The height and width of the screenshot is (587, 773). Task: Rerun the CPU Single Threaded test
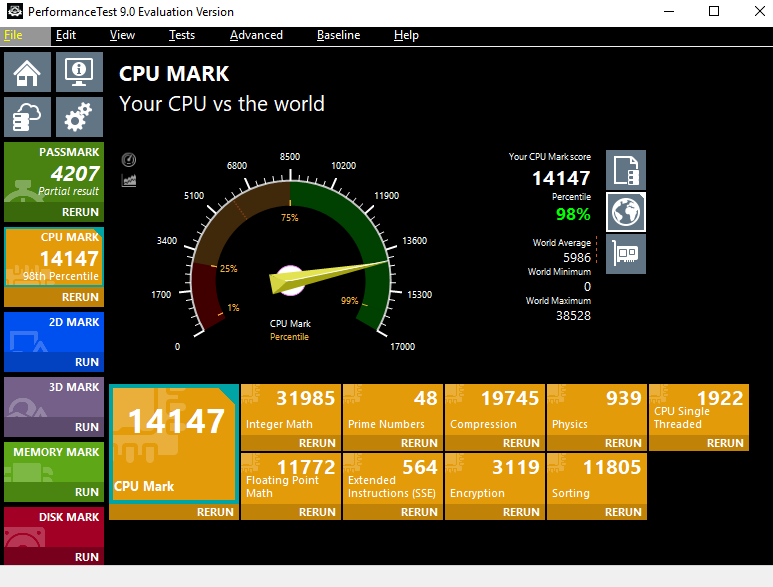click(699, 443)
